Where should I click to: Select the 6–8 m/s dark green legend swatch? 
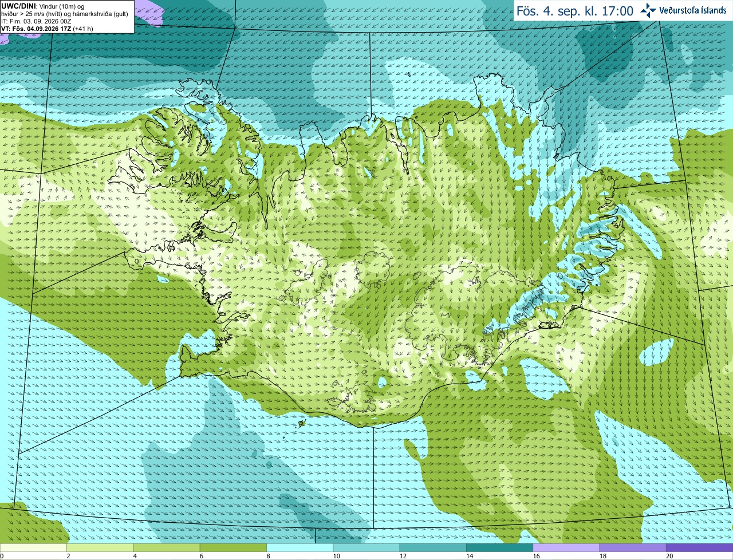tap(233, 547)
